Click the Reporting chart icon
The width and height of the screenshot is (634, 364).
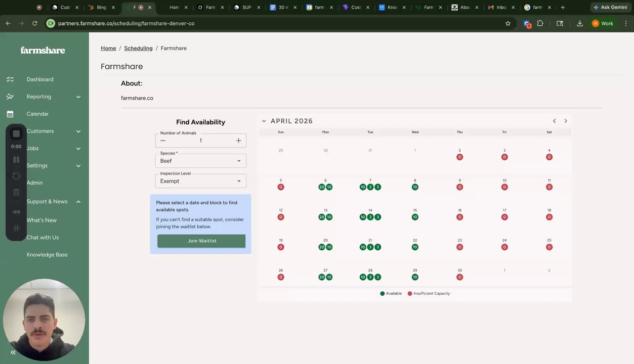pos(10,97)
